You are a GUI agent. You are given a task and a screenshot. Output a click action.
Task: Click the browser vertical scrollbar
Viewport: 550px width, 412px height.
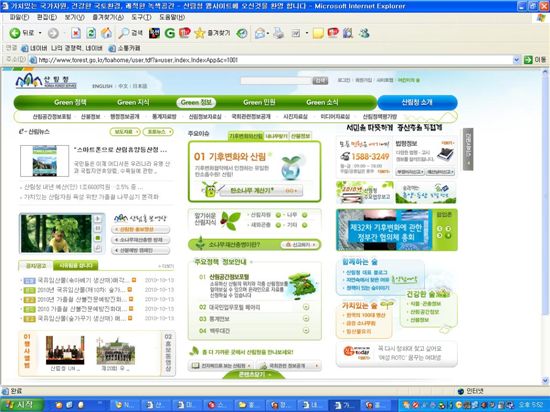545,226
